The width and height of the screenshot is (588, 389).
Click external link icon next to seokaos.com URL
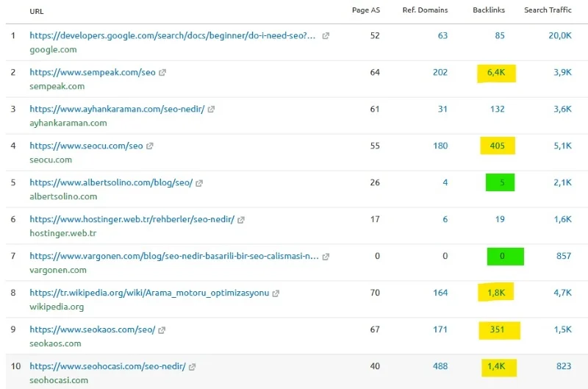point(162,330)
